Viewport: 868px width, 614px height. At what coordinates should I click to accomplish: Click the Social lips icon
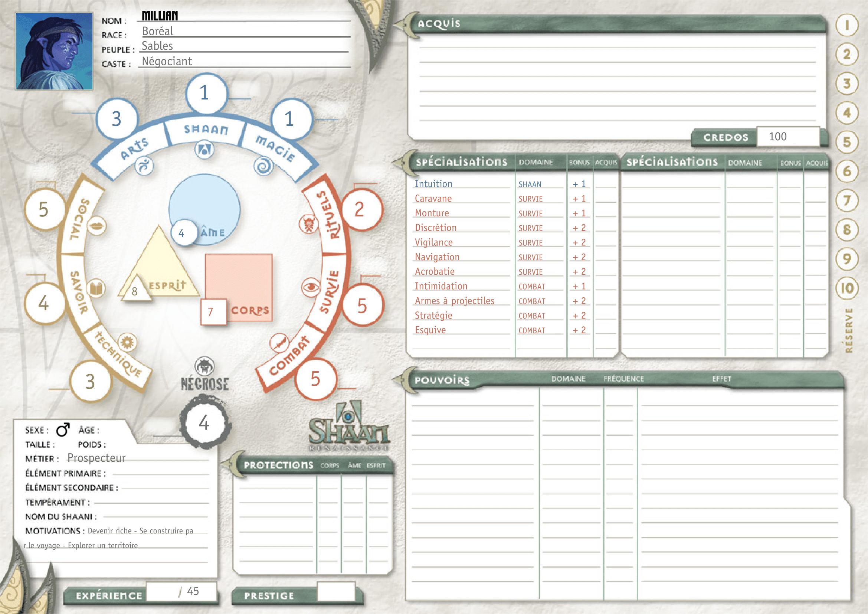97,226
